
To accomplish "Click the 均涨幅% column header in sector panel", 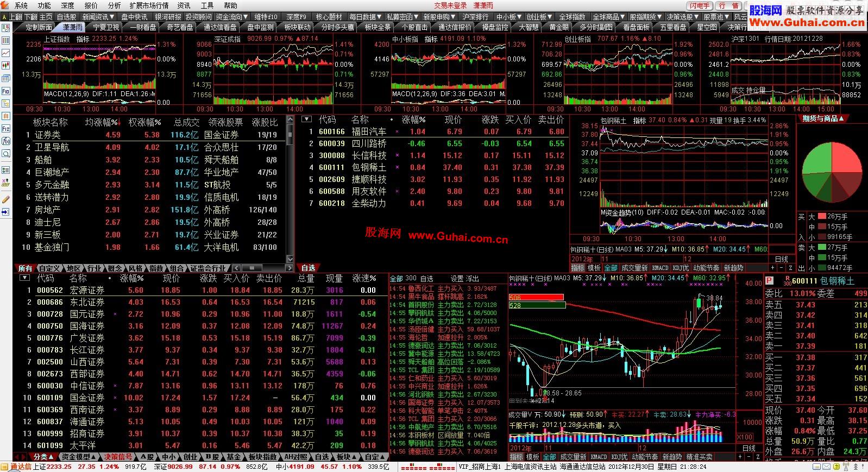I will [103, 122].
